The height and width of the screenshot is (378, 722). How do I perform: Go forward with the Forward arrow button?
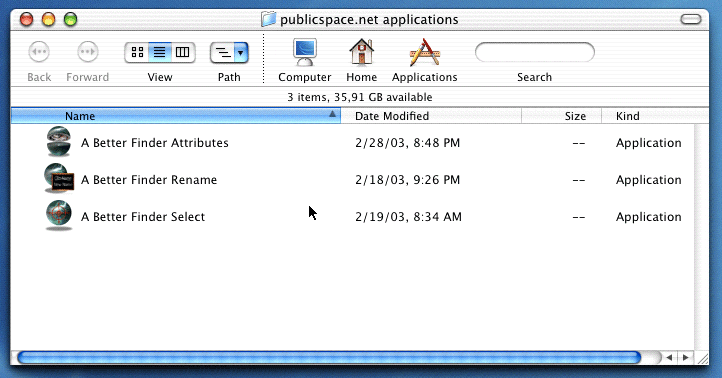[x=87, y=52]
